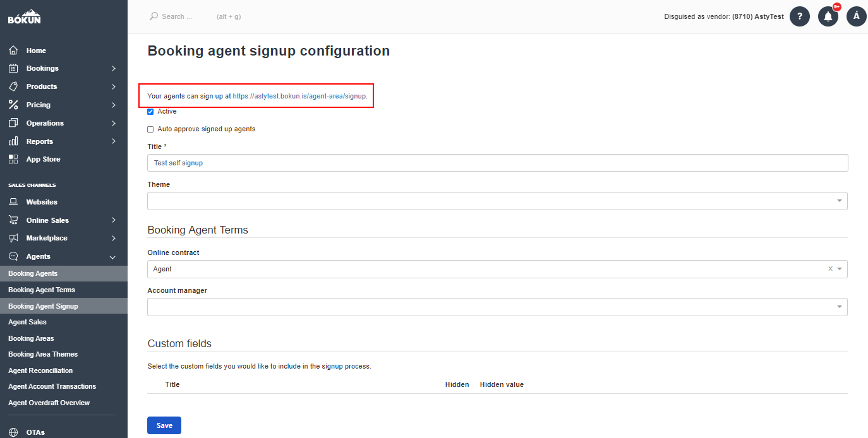Uncheck the Active checkbox

[150, 112]
